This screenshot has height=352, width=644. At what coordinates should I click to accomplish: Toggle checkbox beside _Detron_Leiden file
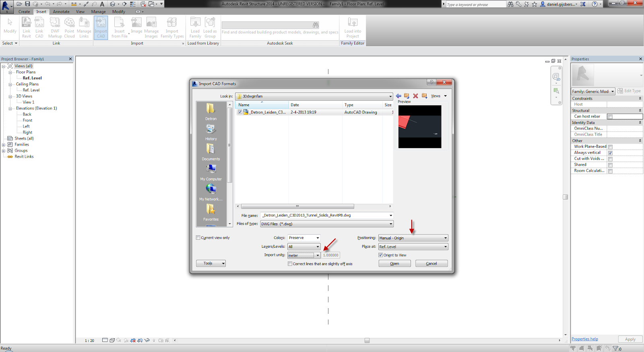(240, 112)
